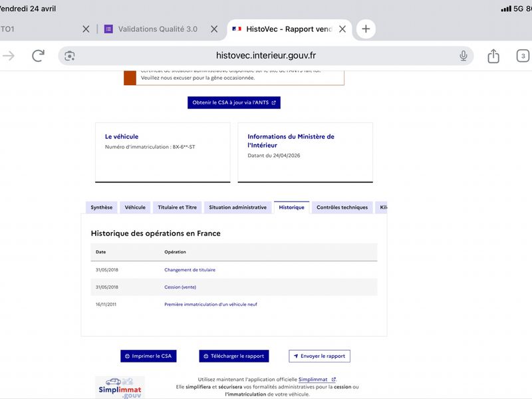Click Télécharger le rapport button
Screen dimensions: 532x399
pyautogui.click(x=234, y=356)
